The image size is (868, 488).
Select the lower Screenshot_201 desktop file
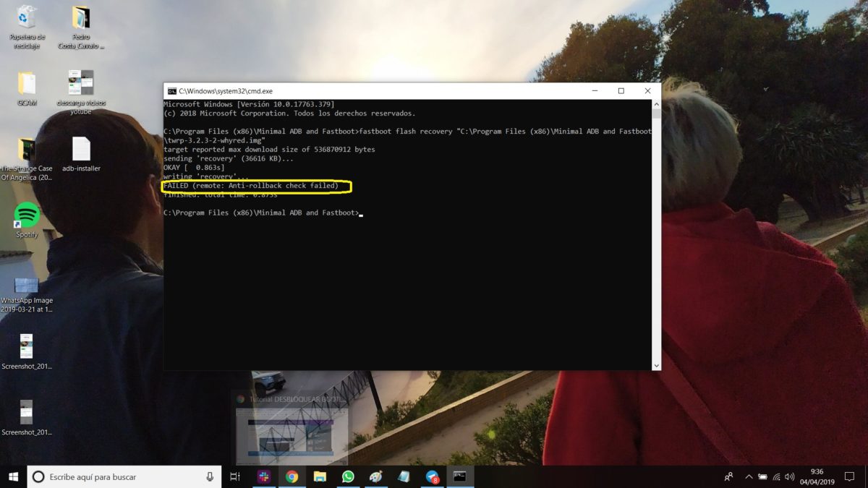click(x=27, y=418)
